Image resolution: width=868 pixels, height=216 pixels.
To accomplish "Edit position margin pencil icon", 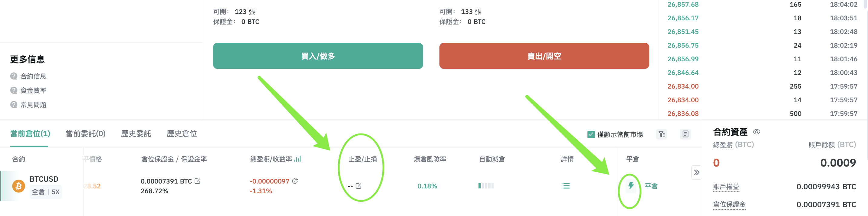I will pyautogui.click(x=197, y=181).
